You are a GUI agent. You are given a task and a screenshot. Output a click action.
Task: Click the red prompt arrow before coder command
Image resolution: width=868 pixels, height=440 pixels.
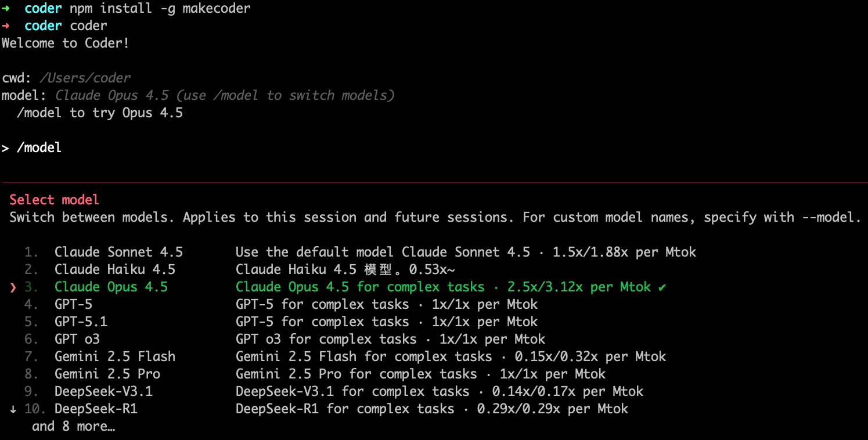tap(6, 26)
